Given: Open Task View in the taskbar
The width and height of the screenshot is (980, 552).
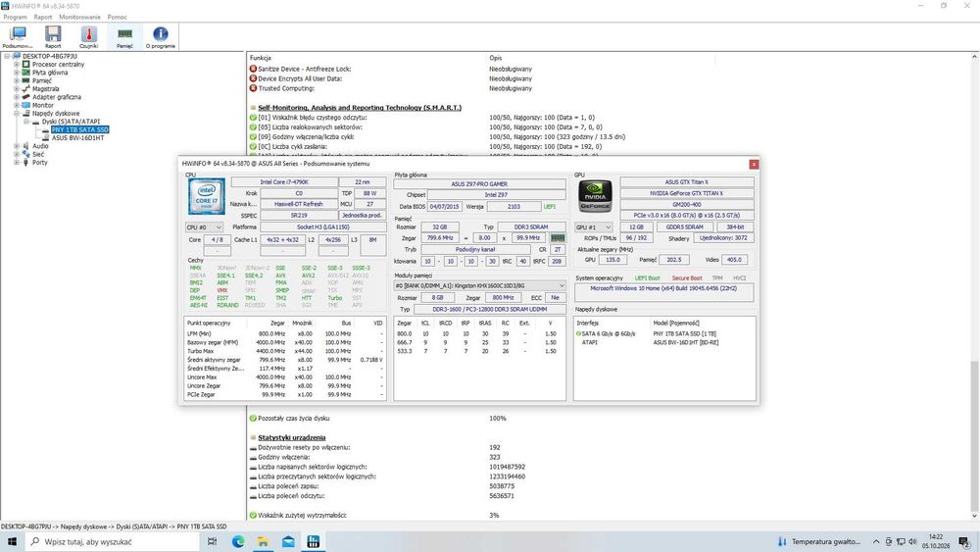Looking at the screenshot, I should coord(212,541).
